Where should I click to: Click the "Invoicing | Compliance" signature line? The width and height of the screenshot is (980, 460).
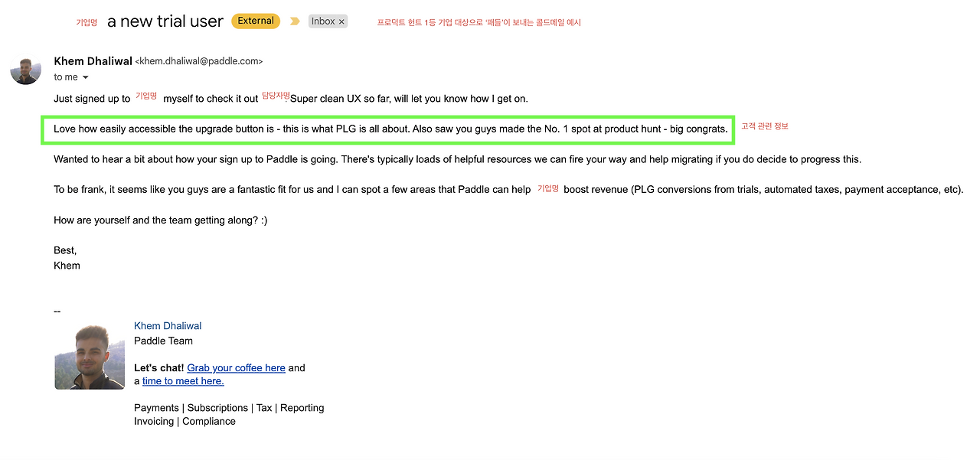tap(185, 422)
